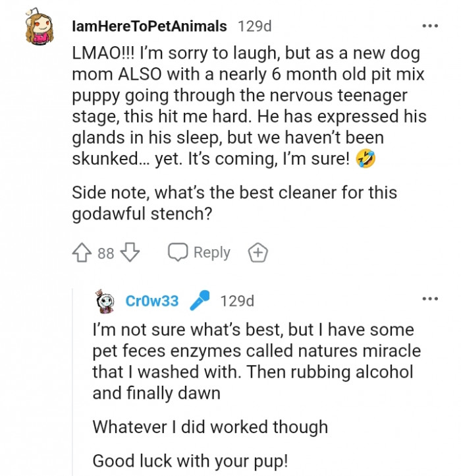
Task: Click the laughing emoji in the comment
Action: (364, 160)
